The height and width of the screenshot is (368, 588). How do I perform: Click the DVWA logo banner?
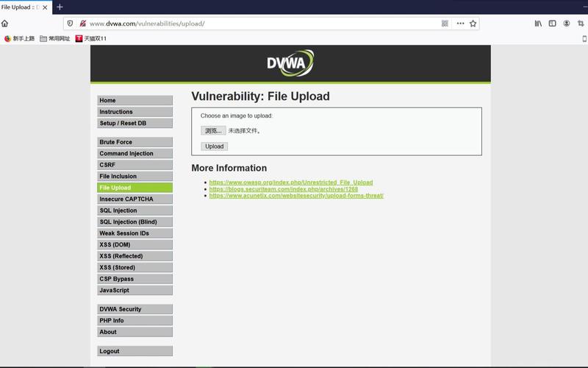[x=290, y=63]
